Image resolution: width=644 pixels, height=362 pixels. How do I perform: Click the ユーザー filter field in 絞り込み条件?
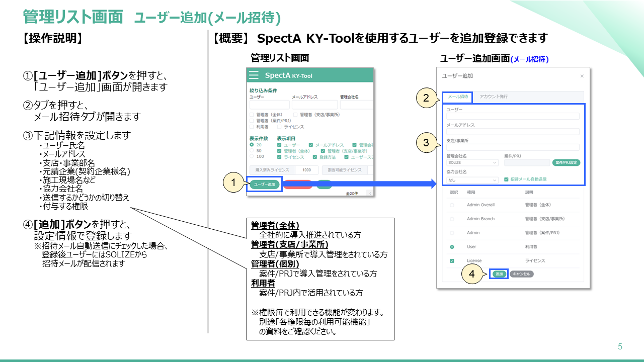(x=270, y=105)
